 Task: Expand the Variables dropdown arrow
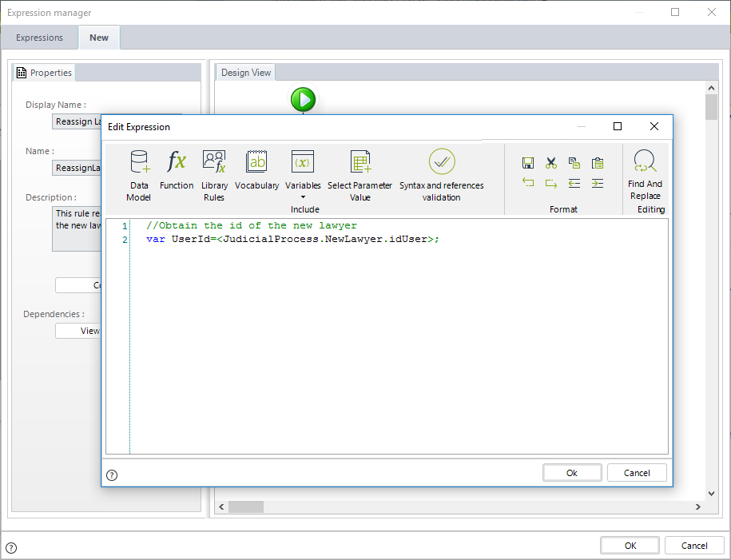(303, 197)
